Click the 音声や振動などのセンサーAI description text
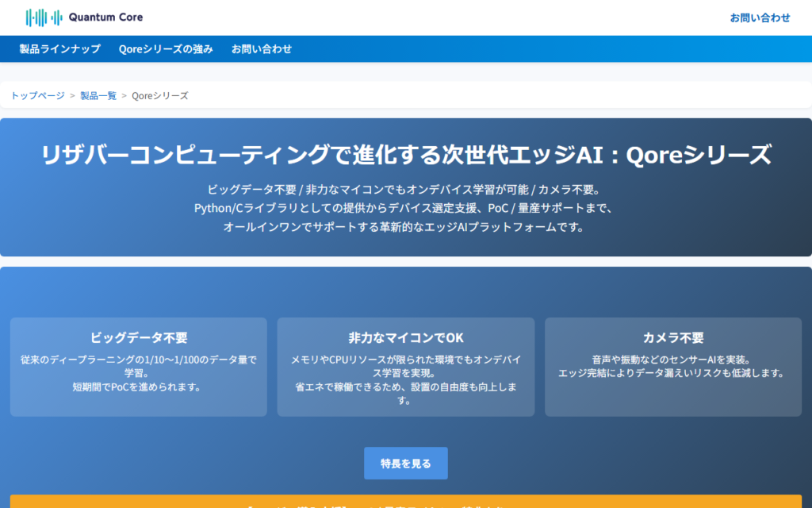 672,366
